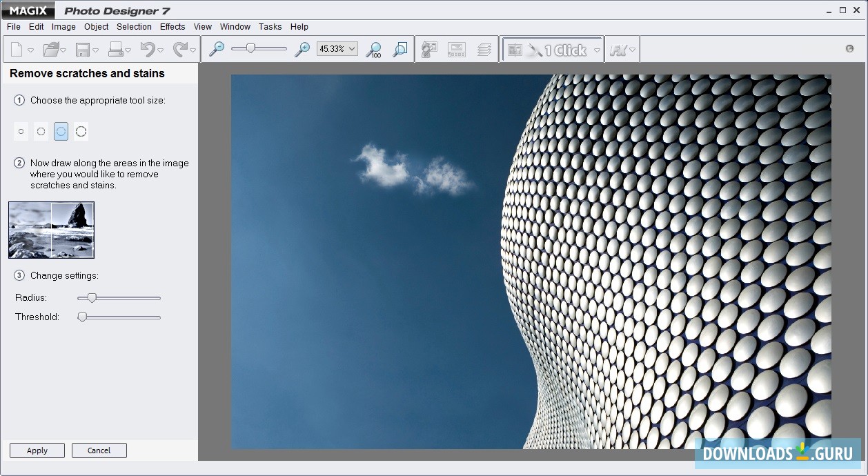The image size is (868, 476).
Task: Click the Print icon in toolbar
Action: pyautogui.click(x=115, y=50)
